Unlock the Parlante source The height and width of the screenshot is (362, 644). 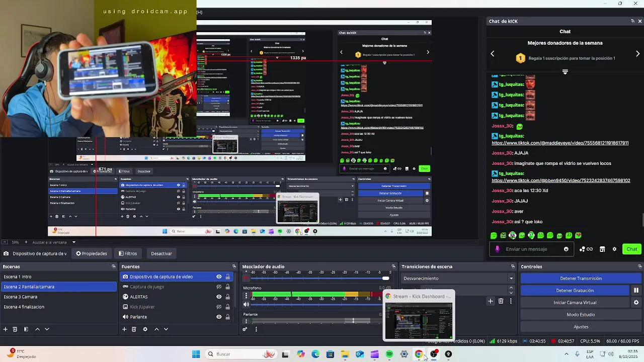pos(227,317)
